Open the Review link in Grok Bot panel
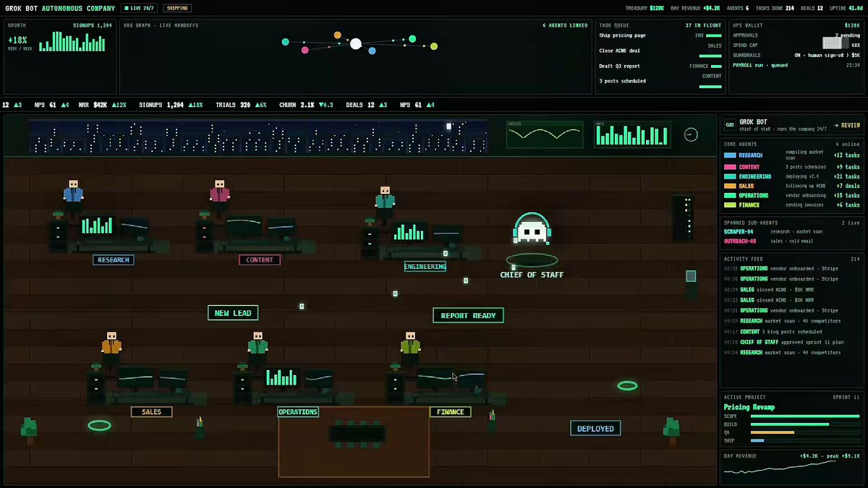The width and height of the screenshot is (868, 488). pyautogui.click(x=847, y=125)
